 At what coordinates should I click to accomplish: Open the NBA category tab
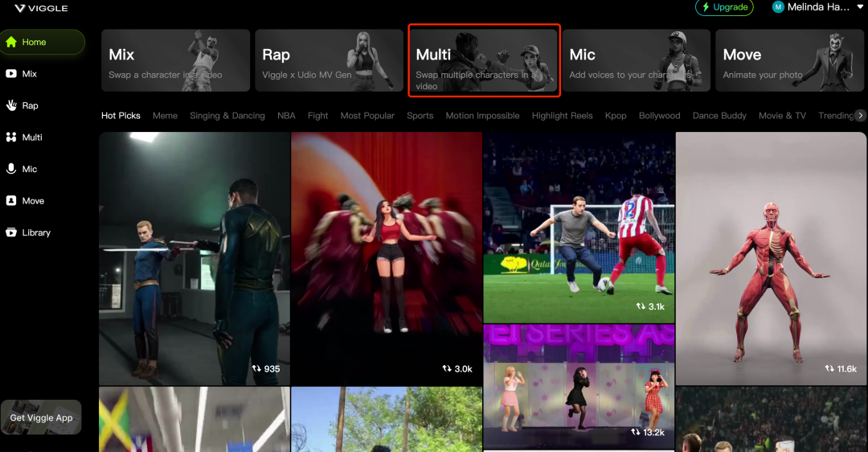(x=286, y=115)
